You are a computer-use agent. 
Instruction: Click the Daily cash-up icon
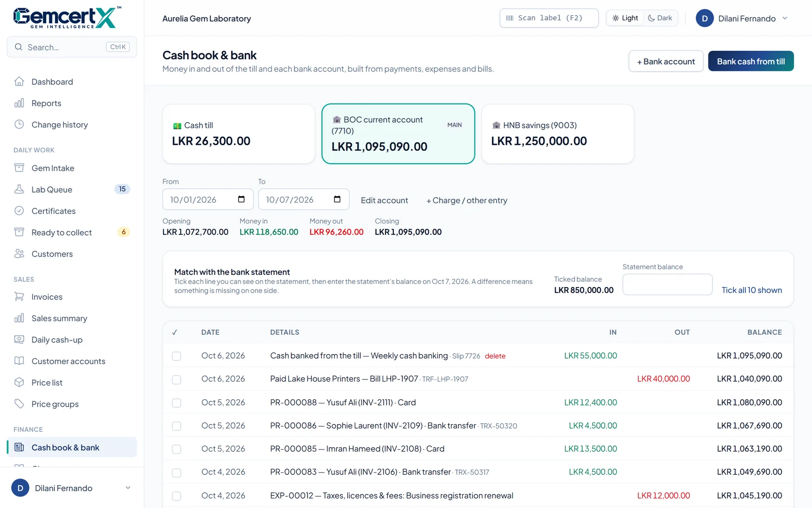tap(19, 339)
